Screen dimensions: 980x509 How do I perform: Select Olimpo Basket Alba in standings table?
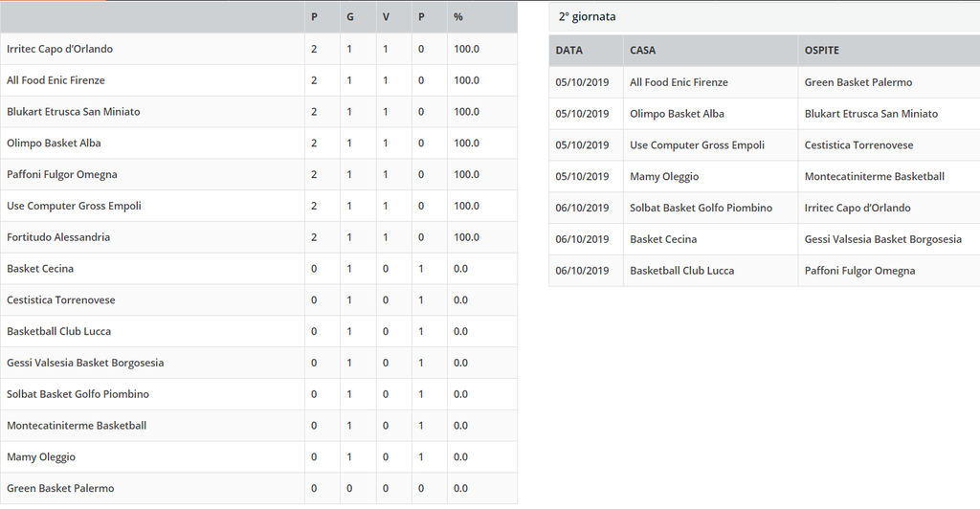(x=54, y=143)
